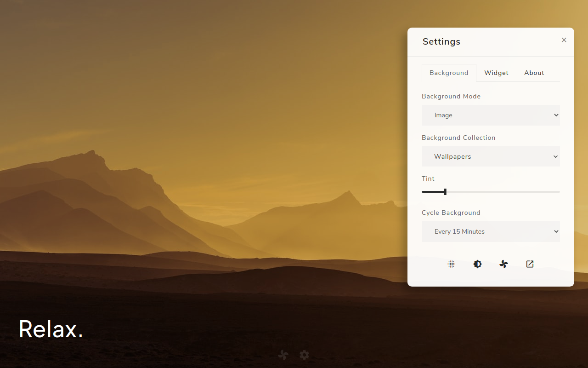Screen dimensions: 588x368
Task: Click the "Tint" label
Action: click(428, 178)
